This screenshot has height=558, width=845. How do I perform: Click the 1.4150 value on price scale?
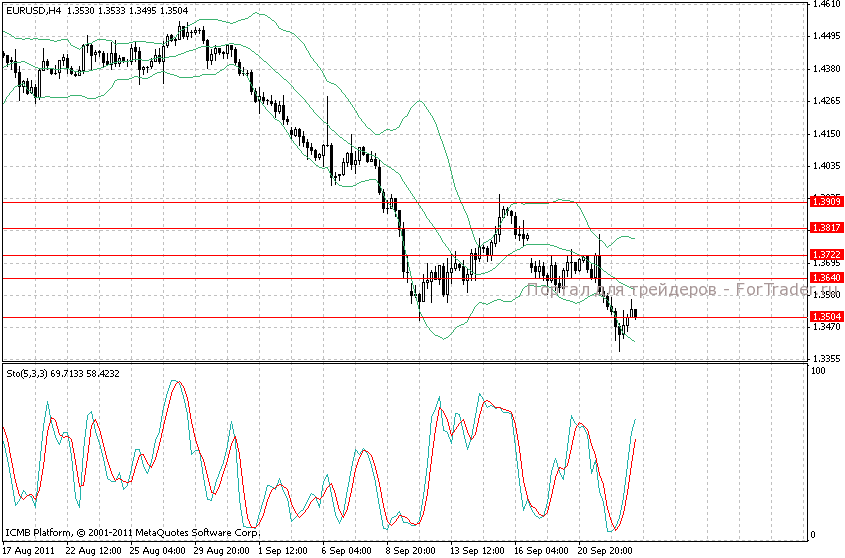(x=825, y=134)
